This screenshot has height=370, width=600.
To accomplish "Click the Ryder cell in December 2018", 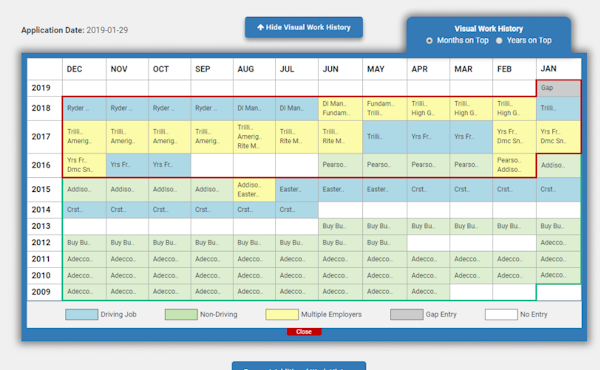I will (x=84, y=108).
